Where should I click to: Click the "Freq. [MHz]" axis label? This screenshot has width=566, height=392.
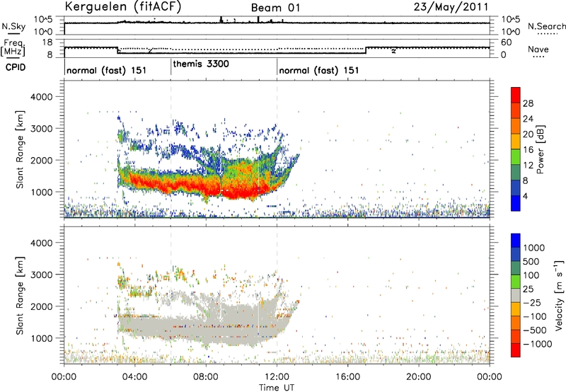coord(13,48)
